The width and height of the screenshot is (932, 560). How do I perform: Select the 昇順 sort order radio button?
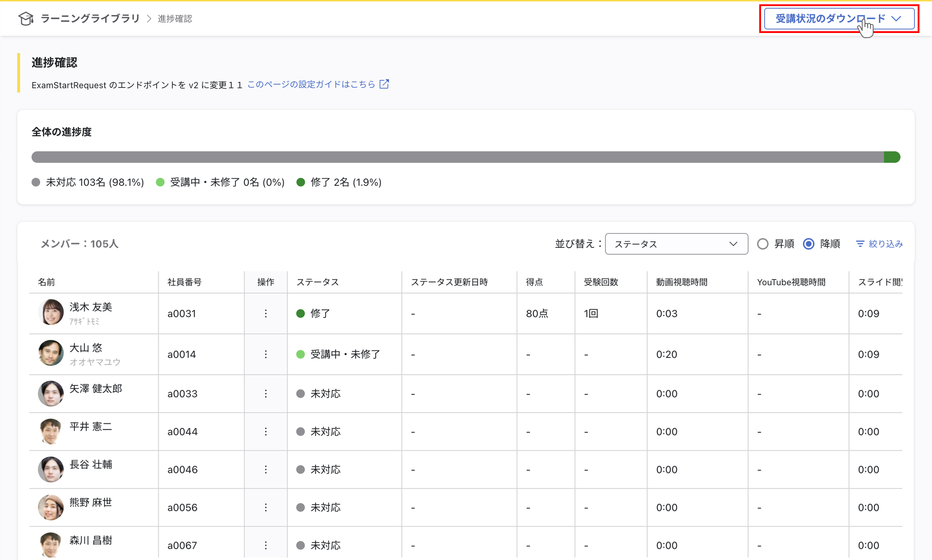(x=763, y=244)
